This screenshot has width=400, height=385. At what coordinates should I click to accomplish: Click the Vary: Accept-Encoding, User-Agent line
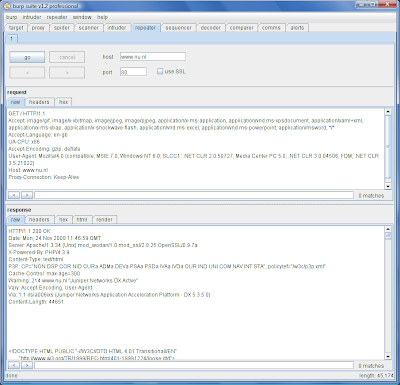point(50,288)
